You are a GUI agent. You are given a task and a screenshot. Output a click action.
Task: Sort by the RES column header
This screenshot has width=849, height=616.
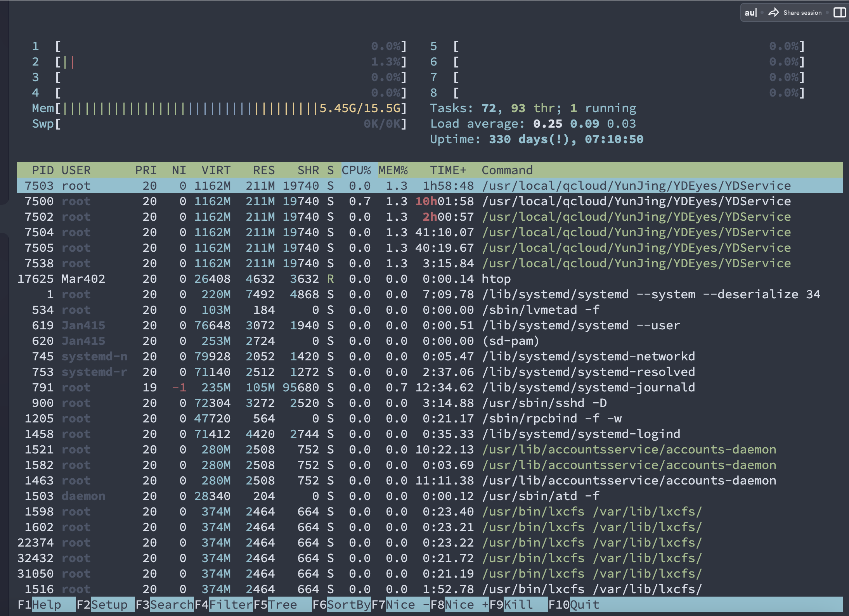click(x=264, y=170)
